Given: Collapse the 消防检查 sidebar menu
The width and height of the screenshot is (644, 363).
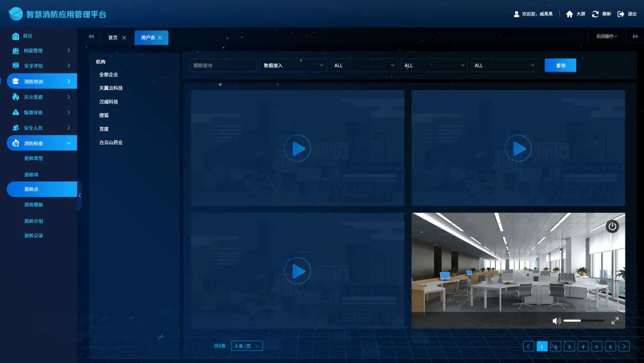Looking at the screenshot, I should pyautogui.click(x=69, y=143).
